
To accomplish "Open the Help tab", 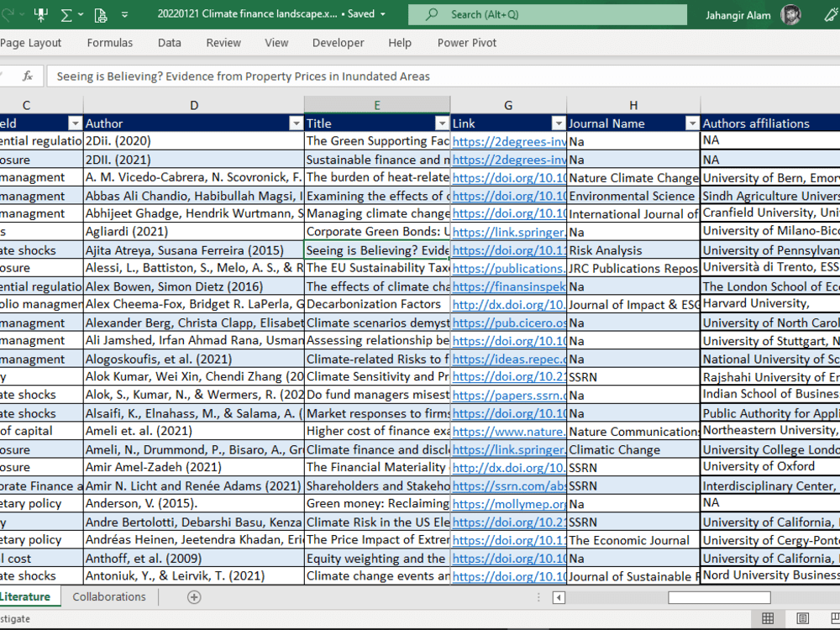I will click(x=400, y=43).
